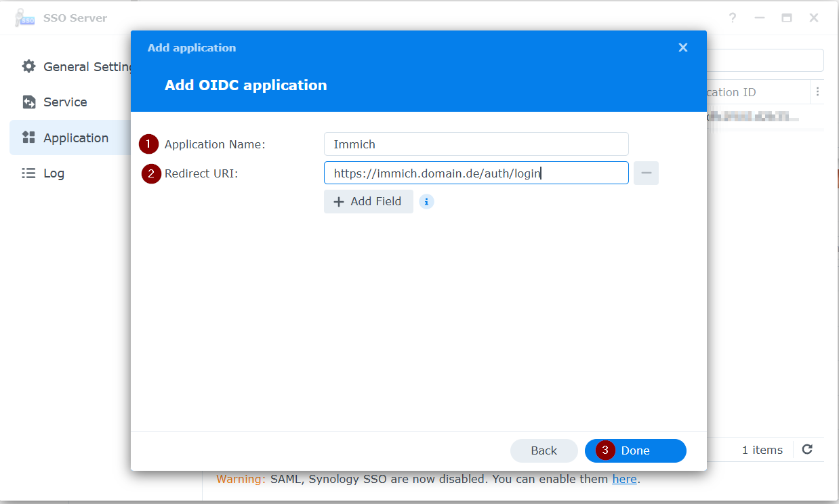Close the Add application dialog
839x504 pixels.
click(683, 47)
